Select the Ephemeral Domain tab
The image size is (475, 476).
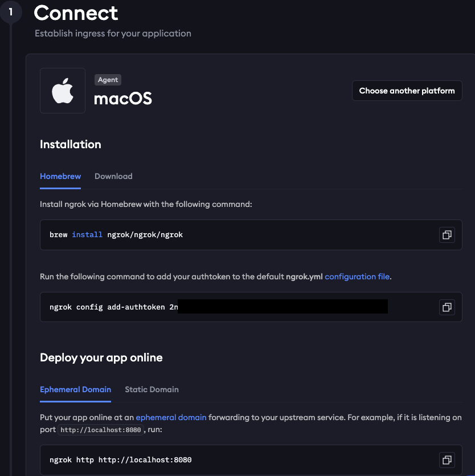(x=76, y=389)
